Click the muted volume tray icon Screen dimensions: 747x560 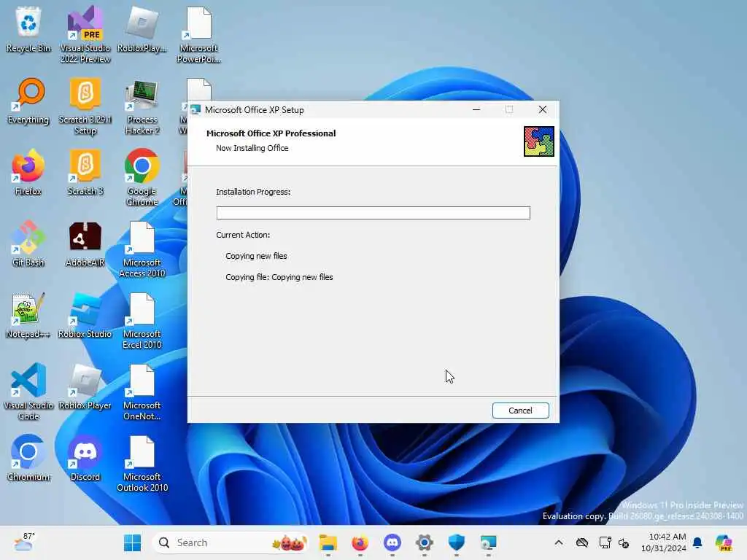[624, 542]
